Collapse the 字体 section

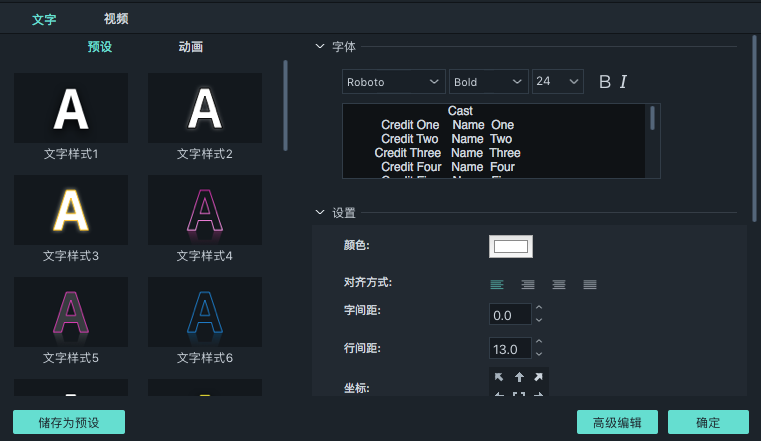[320, 47]
